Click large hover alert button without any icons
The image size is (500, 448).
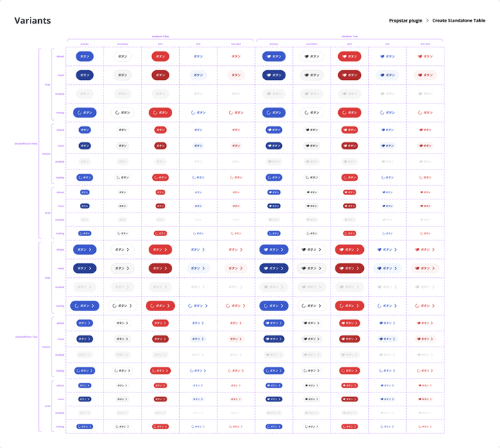tap(160, 75)
